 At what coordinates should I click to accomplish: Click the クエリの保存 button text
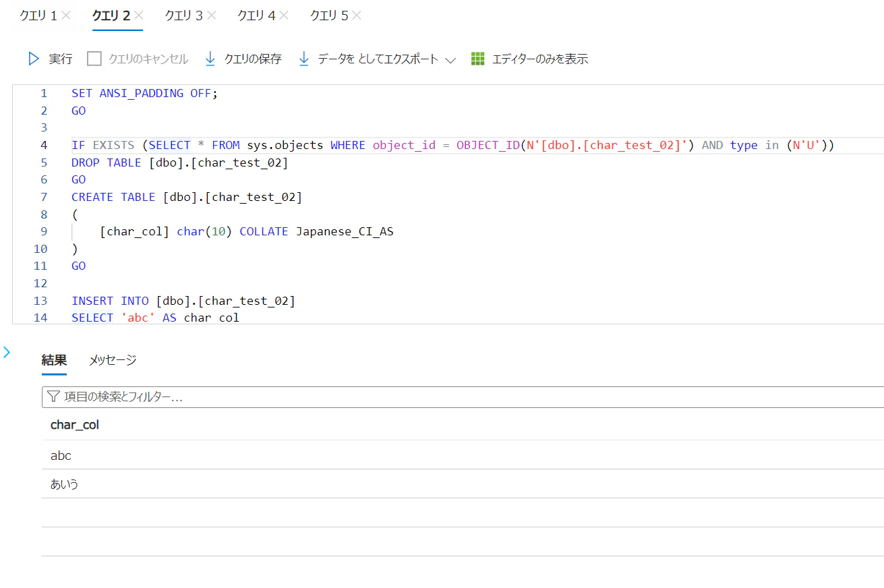253,59
